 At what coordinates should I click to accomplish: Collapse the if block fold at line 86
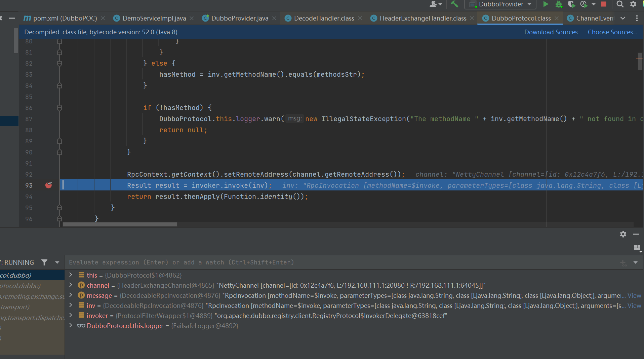click(59, 108)
